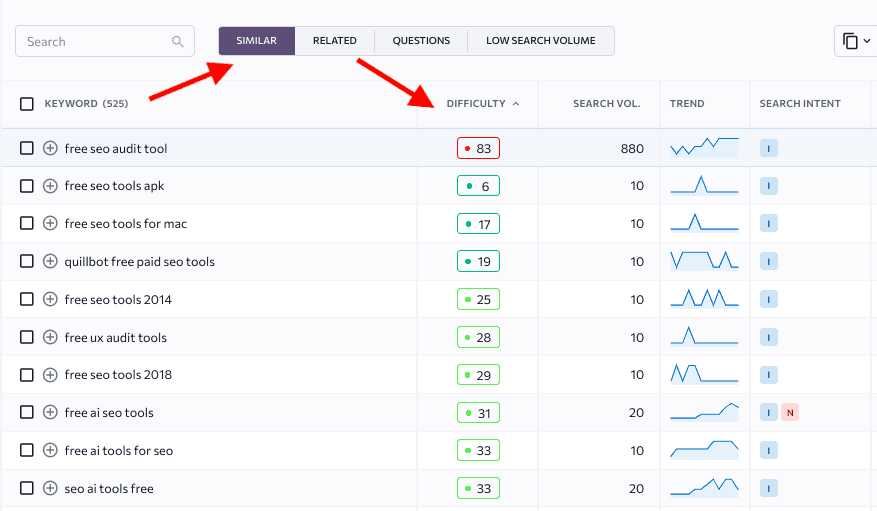
Task: Add 'free seo audit tool' using plus icon
Action: 50,148
